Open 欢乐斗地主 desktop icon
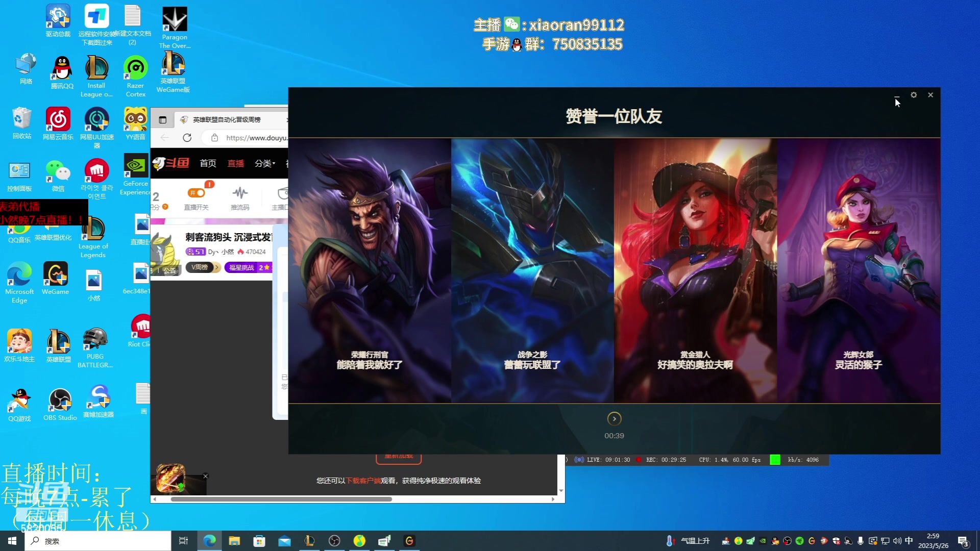Viewport: 980px width, 551px height. pos(19,345)
